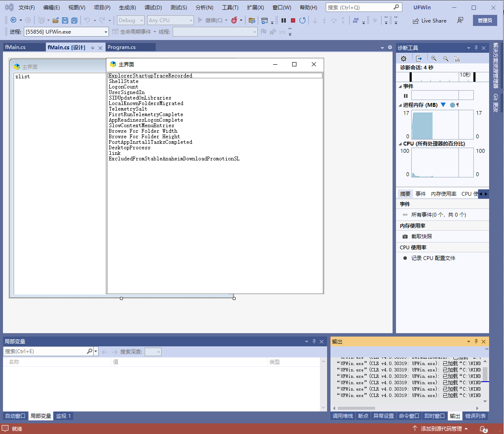Click add to source control
This screenshot has height=434, width=504.
[x=441, y=429]
